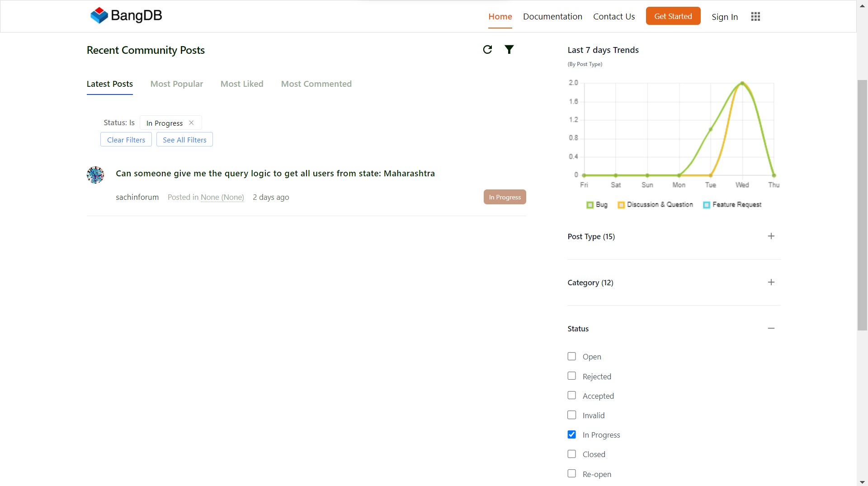This screenshot has height=486, width=868.
Task: Open the None (None) category link
Action: 222,197
